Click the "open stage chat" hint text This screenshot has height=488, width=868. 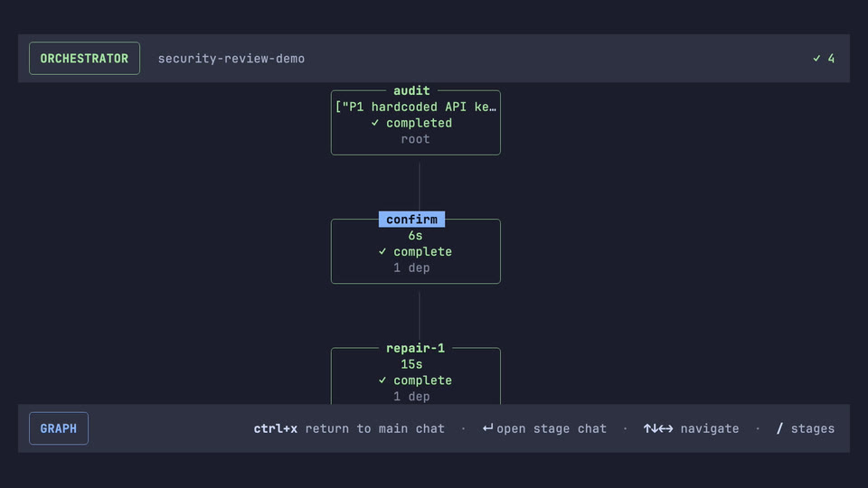(552, 428)
